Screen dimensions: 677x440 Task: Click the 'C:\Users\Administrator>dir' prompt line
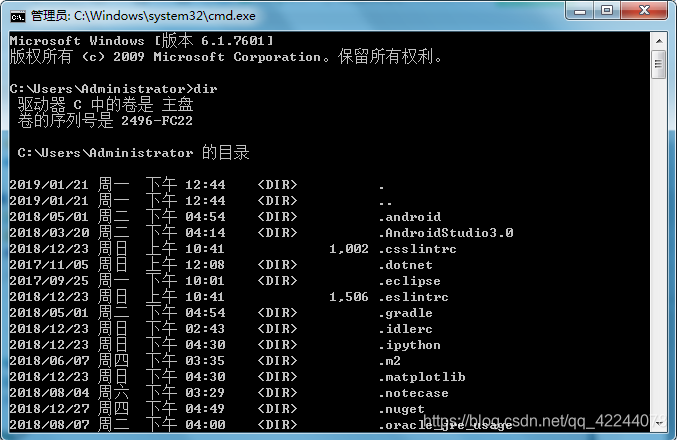pos(114,89)
